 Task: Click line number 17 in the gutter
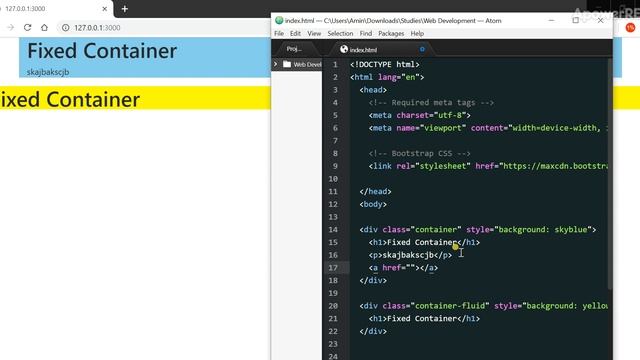333,268
